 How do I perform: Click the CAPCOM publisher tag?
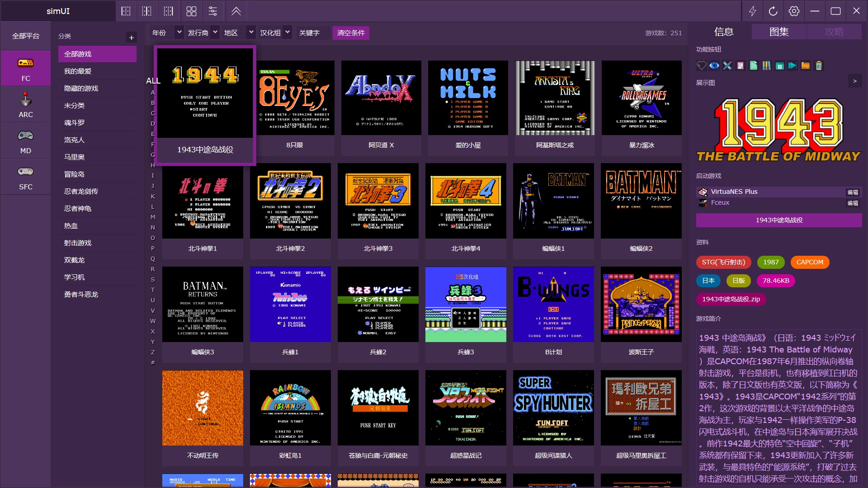click(809, 262)
